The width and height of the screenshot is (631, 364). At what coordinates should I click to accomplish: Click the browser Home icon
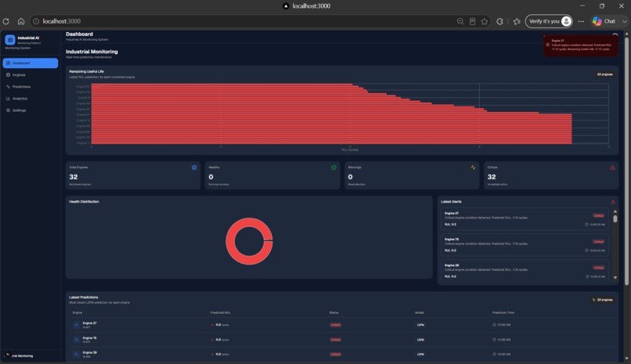[x=21, y=21]
